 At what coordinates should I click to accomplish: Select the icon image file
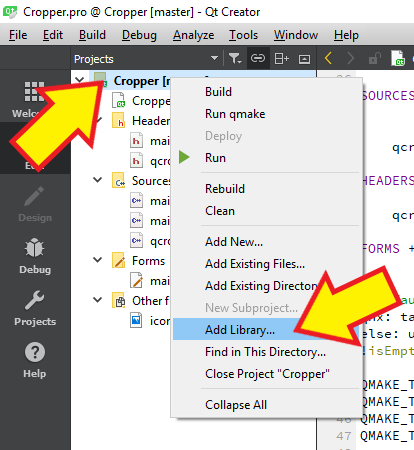pos(150,321)
